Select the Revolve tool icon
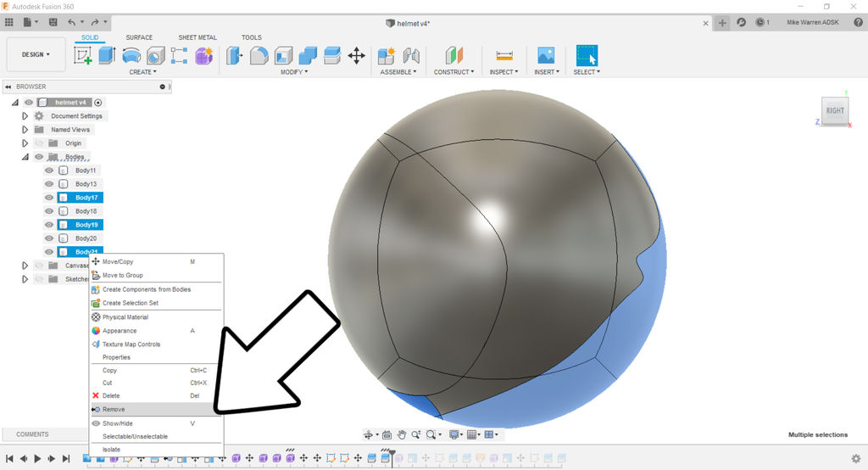 click(131, 55)
